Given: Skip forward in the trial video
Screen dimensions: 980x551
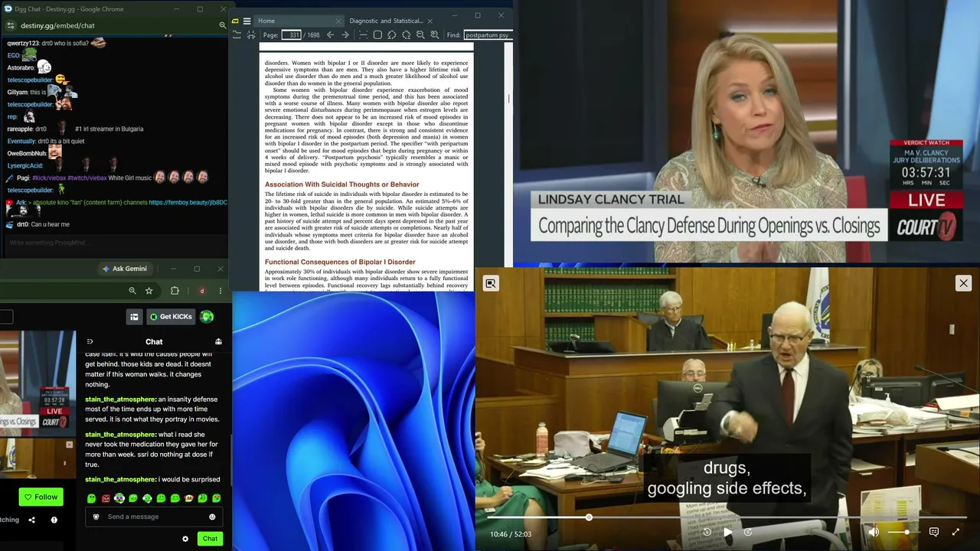Looking at the screenshot, I should [x=748, y=533].
